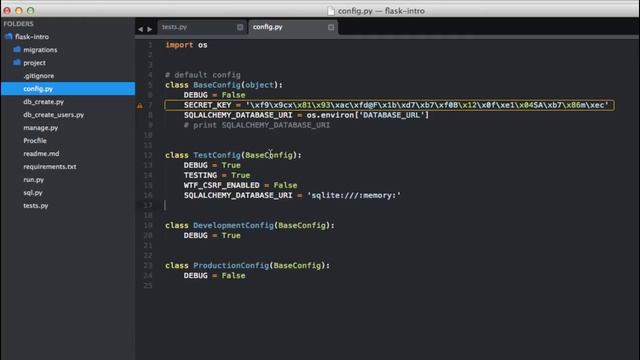
Task: Click the flask-intro folder icon
Action: click(9, 37)
